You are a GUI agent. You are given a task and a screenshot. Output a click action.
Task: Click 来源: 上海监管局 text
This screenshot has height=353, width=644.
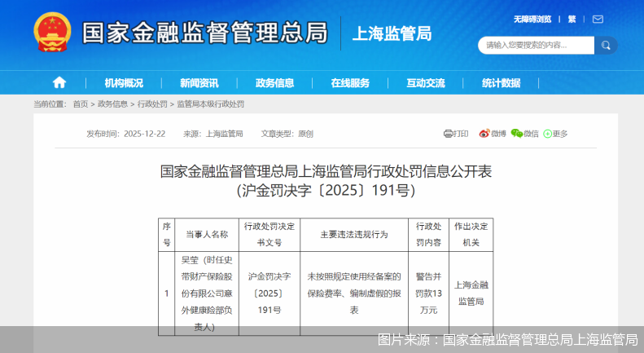(212, 134)
